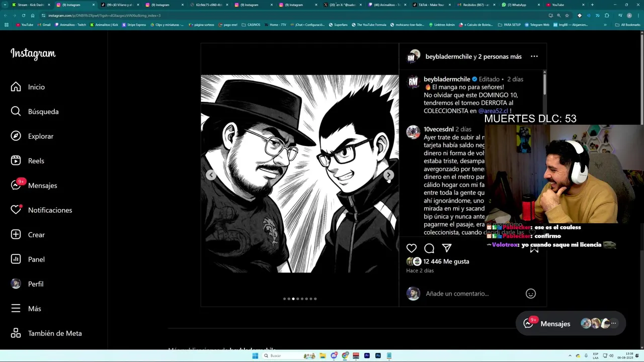This screenshot has width=644, height=362.
Task: Go to the next image in carousel
Action: tap(388, 175)
